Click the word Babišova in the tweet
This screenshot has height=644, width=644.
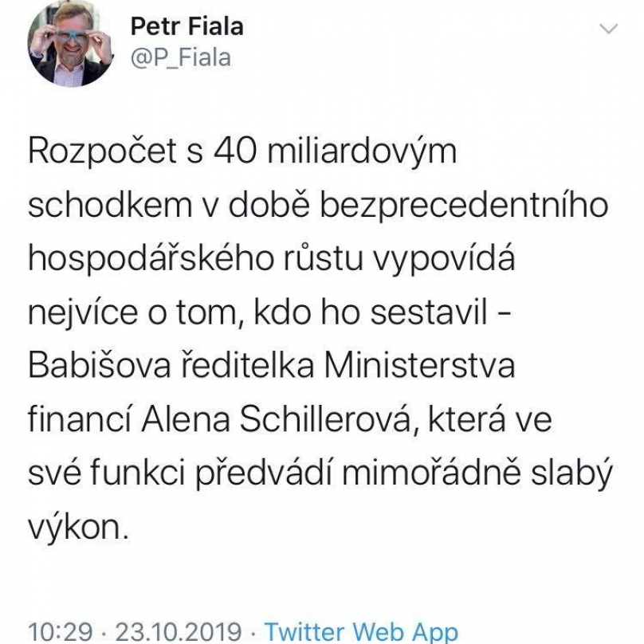pos(100,365)
